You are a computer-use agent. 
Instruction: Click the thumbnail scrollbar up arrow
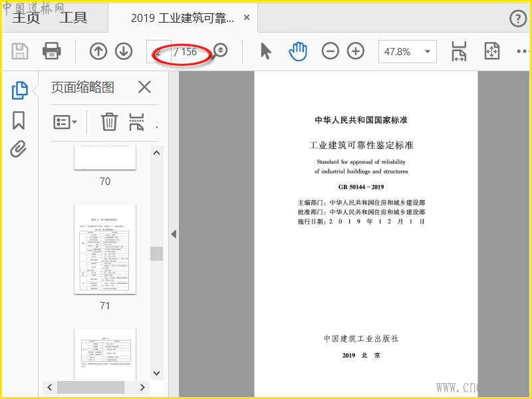pos(156,153)
